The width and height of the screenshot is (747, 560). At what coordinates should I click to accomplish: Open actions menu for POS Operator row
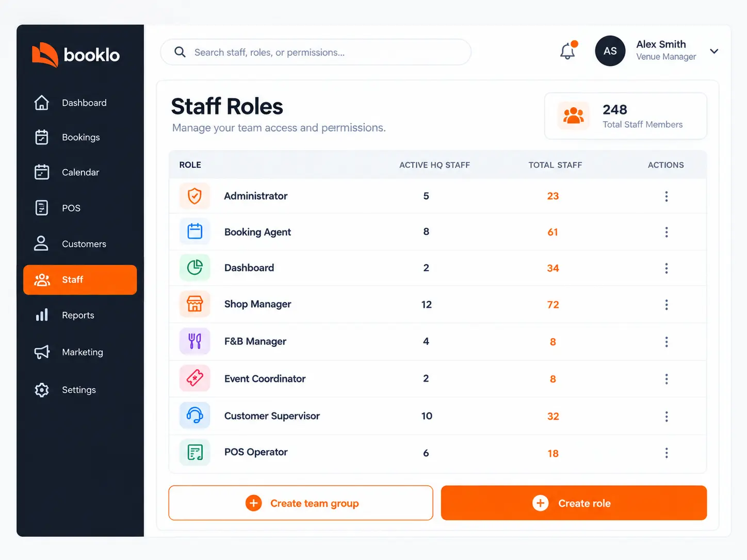click(667, 453)
